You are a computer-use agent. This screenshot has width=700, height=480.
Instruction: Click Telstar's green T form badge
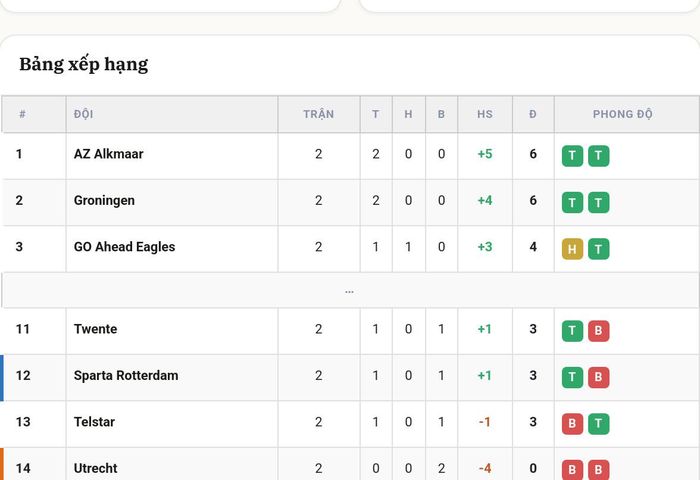(x=598, y=424)
